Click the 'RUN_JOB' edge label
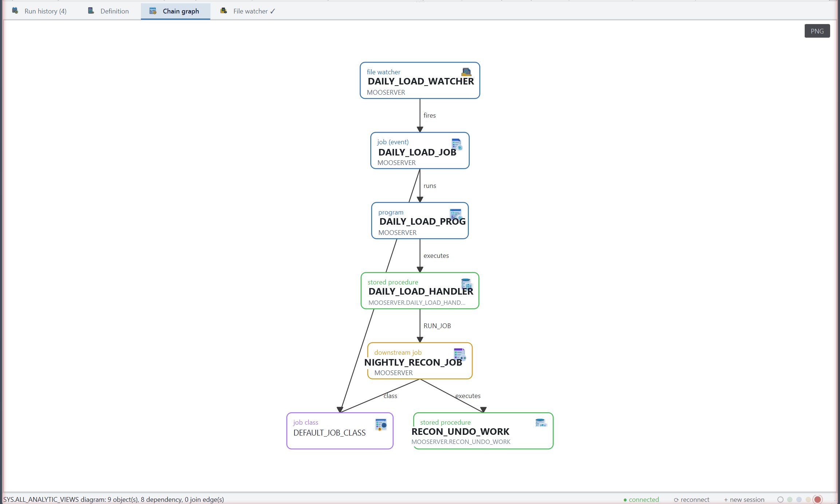 pos(437,326)
